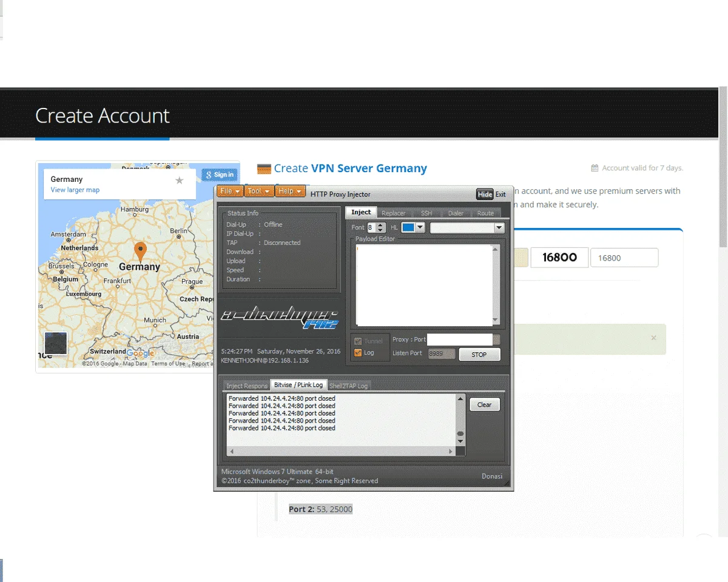This screenshot has width=728, height=582.
Task: Click the Listen Port field showing 8989
Action: tap(442, 353)
